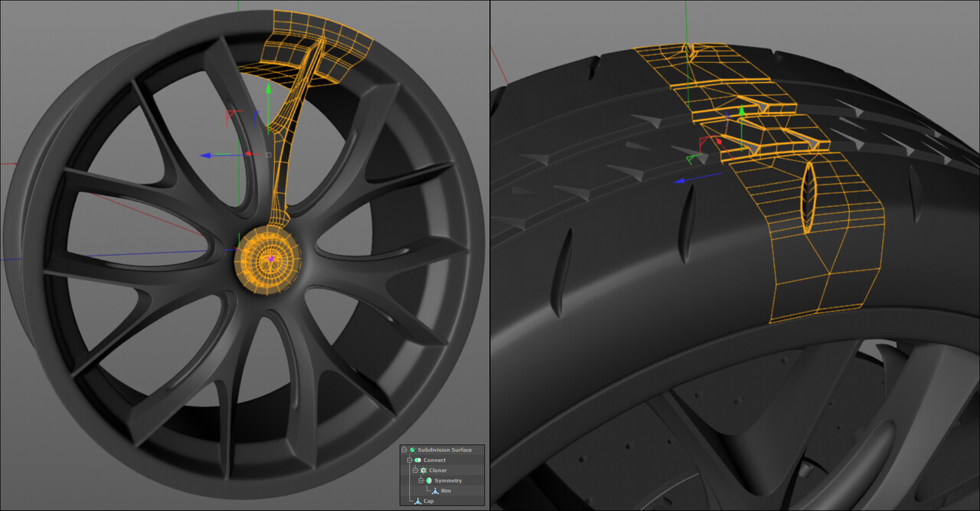Image resolution: width=980 pixels, height=511 pixels.
Task: Click the red X-axis handle in the tire viewport
Action: click(720, 141)
